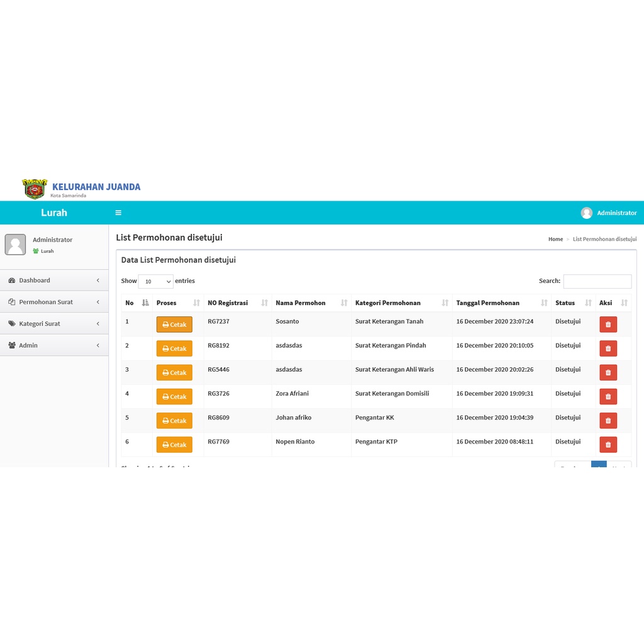Click registration number RG8609

[x=218, y=418]
